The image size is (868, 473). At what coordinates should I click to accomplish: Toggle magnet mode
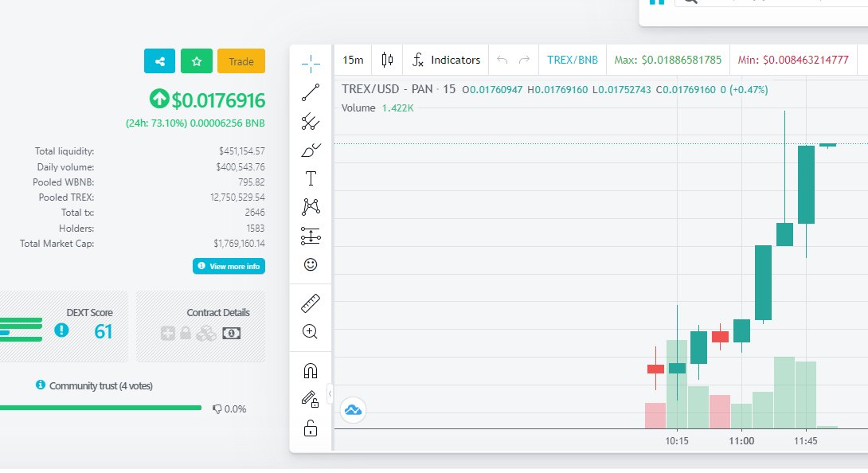coord(311,370)
